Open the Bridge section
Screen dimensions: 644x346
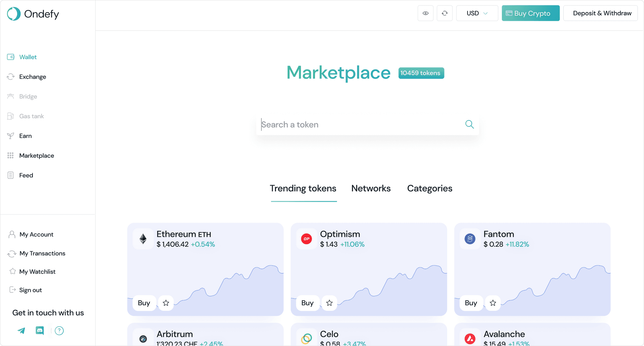(x=28, y=96)
